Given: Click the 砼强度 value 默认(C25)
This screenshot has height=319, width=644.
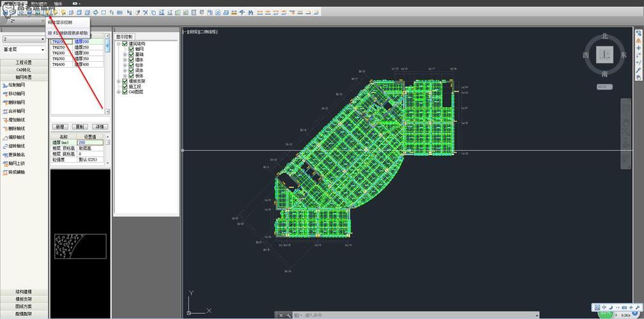Looking at the screenshot, I should (90, 159).
